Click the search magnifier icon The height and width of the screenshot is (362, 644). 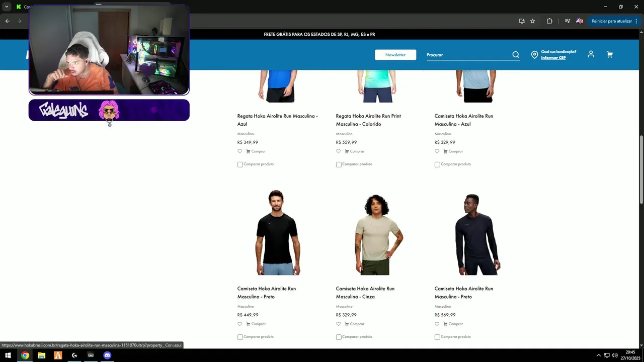pyautogui.click(x=516, y=55)
